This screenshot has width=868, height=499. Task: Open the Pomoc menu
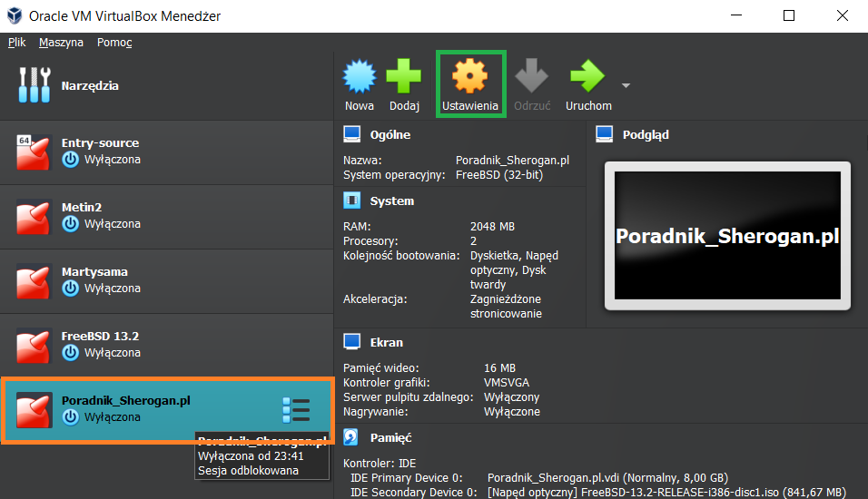click(x=114, y=43)
